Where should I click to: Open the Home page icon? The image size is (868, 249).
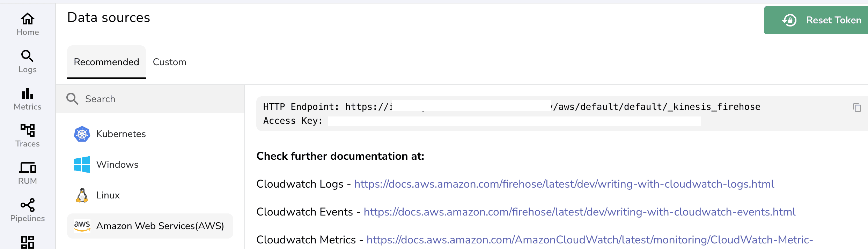[x=27, y=19]
